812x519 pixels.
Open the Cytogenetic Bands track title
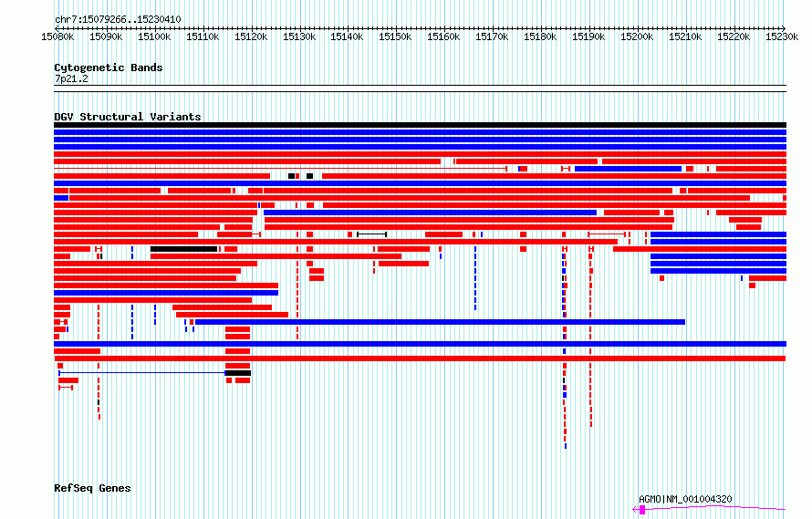click(109, 67)
